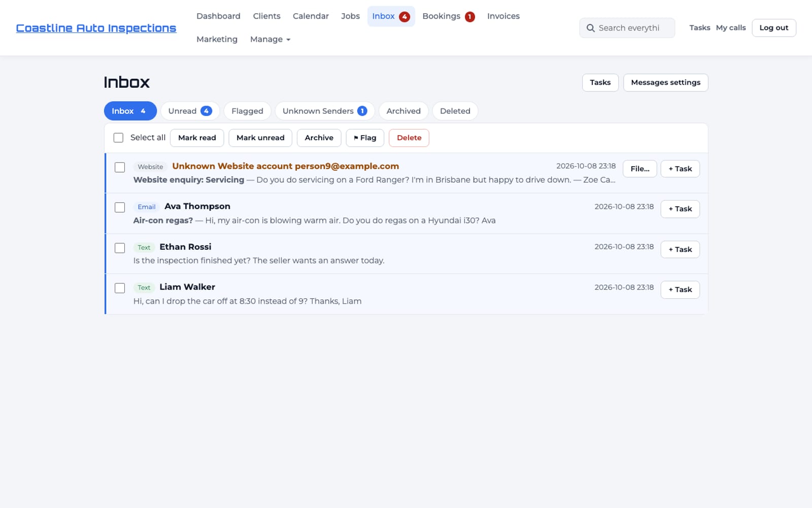Click the red Delete button
Viewport: 812px width, 508px height.
click(409, 138)
